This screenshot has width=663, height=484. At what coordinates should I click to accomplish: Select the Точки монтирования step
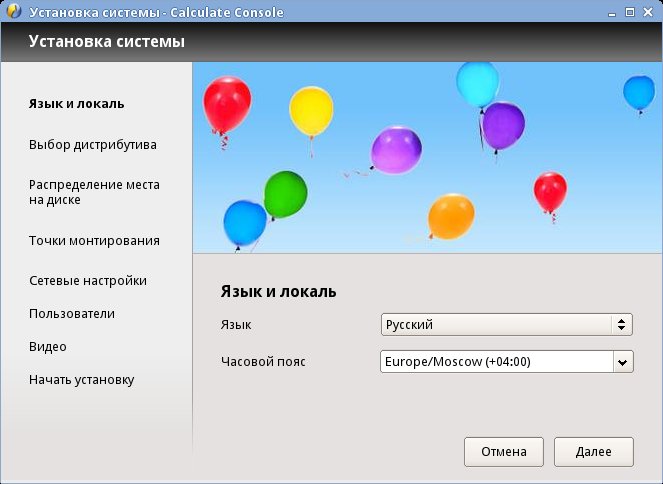(x=94, y=241)
